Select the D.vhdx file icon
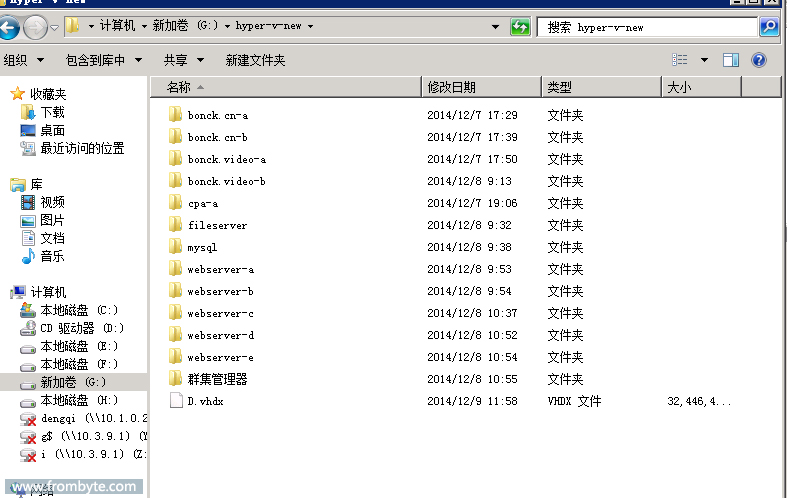The height and width of the screenshot is (498, 787). tap(175, 401)
